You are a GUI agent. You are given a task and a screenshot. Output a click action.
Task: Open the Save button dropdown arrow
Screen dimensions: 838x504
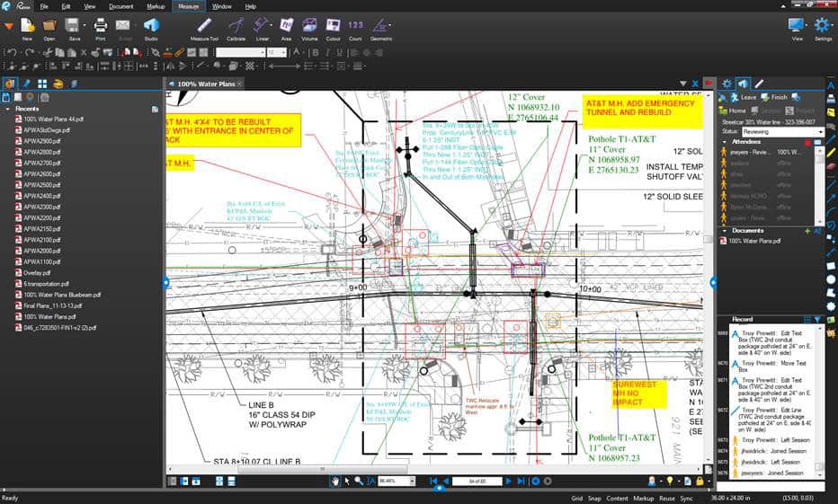[85, 25]
